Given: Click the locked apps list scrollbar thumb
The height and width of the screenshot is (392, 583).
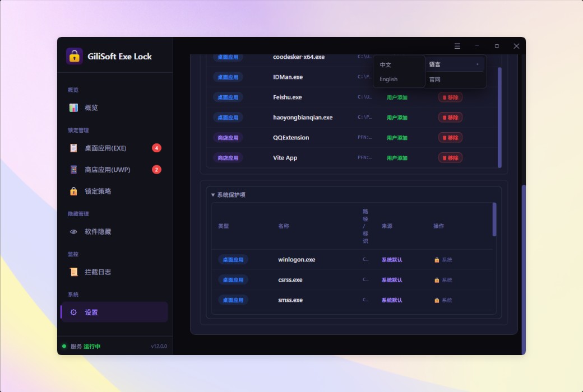Looking at the screenshot, I should pos(499,118).
